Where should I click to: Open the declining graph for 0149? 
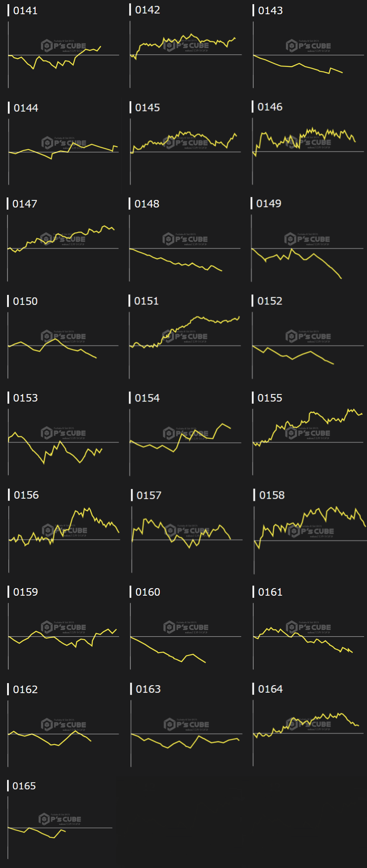(307, 248)
